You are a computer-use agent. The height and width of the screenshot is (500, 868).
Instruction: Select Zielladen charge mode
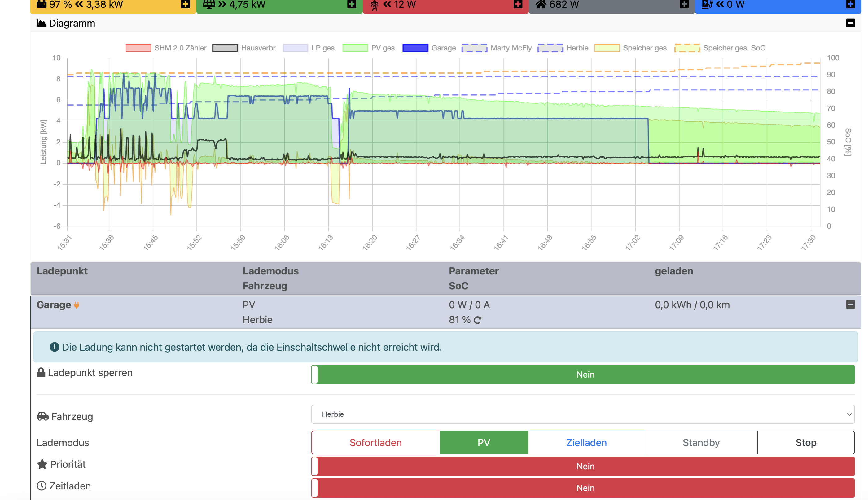[586, 442]
